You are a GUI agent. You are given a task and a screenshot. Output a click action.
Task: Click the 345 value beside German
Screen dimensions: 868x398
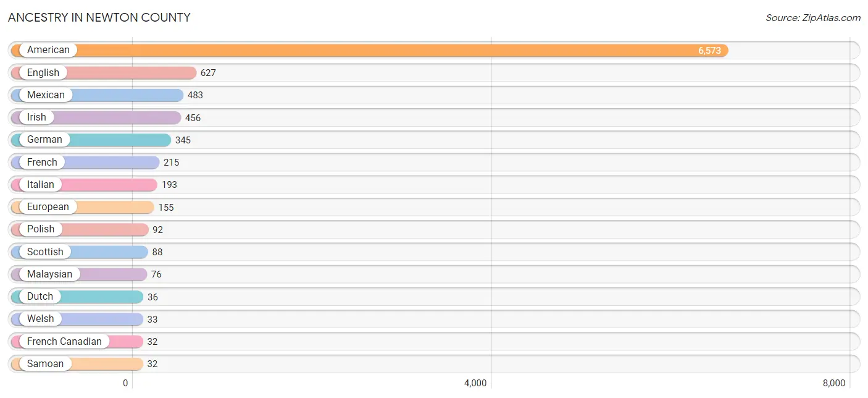[183, 140]
